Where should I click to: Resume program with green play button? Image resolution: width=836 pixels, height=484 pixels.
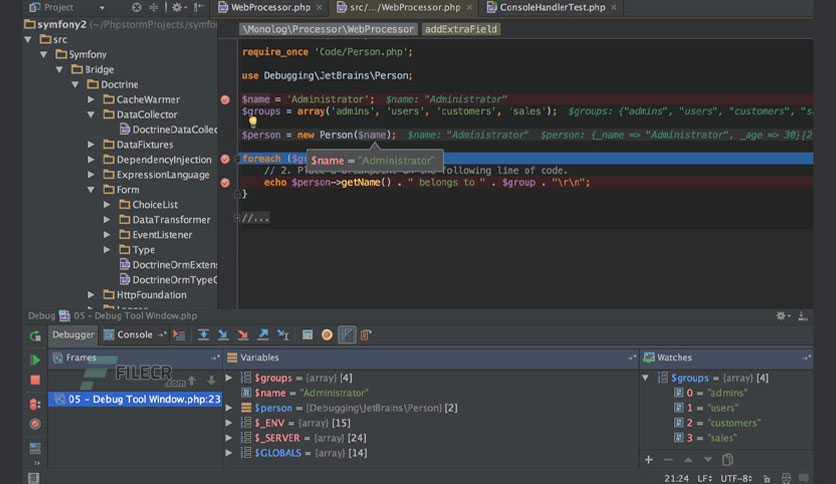(x=35, y=360)
